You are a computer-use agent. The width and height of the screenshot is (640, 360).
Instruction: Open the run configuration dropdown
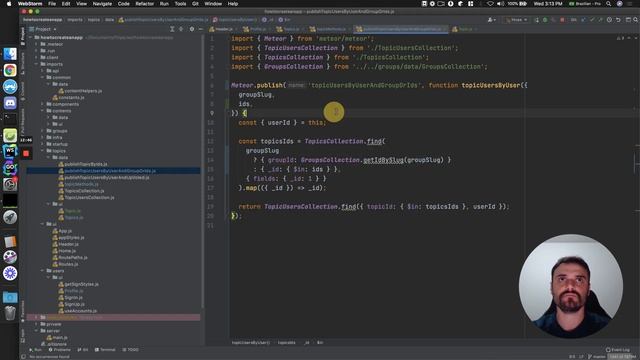(x=516, y=20)
